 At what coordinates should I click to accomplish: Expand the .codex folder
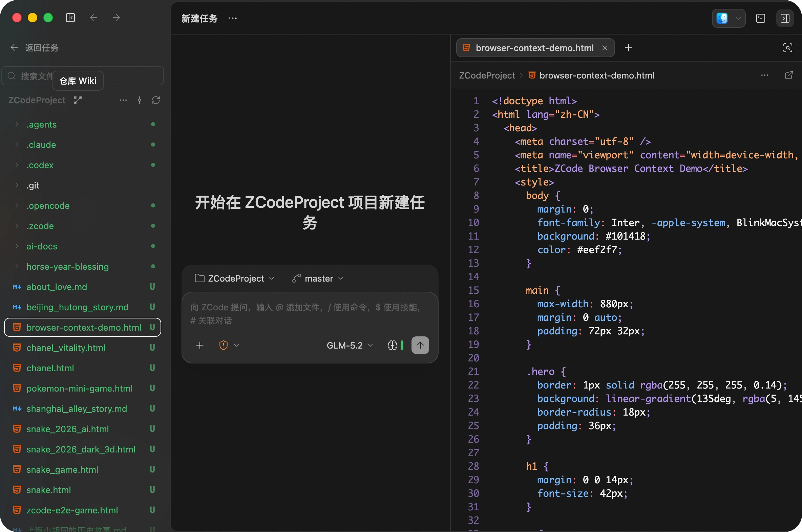pyautogui.click(x=83, y=165)
